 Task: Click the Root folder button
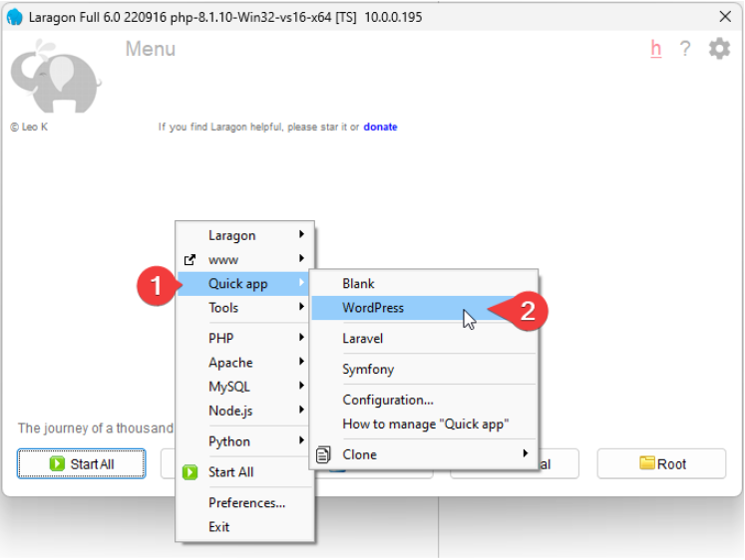coord(661,463)
